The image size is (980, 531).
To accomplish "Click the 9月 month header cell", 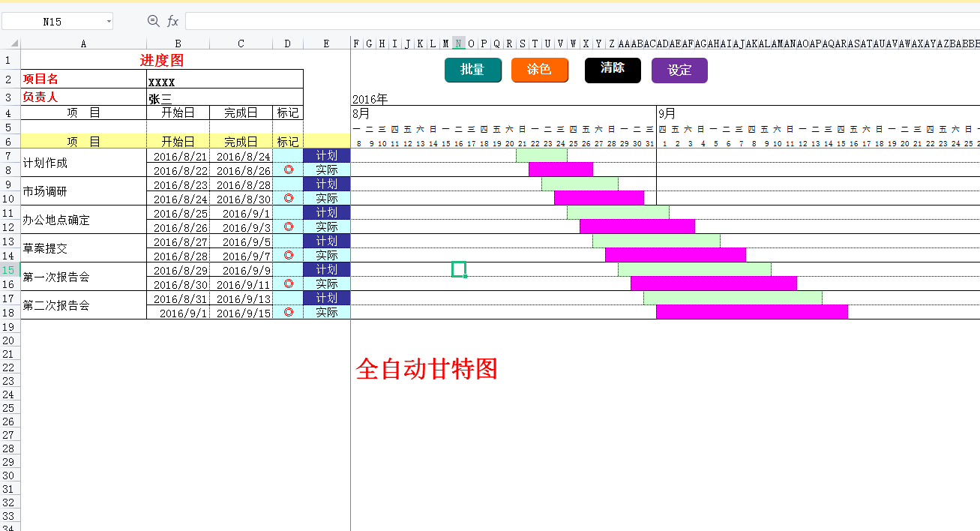I will pyautogui.click(x=667, y=113).
